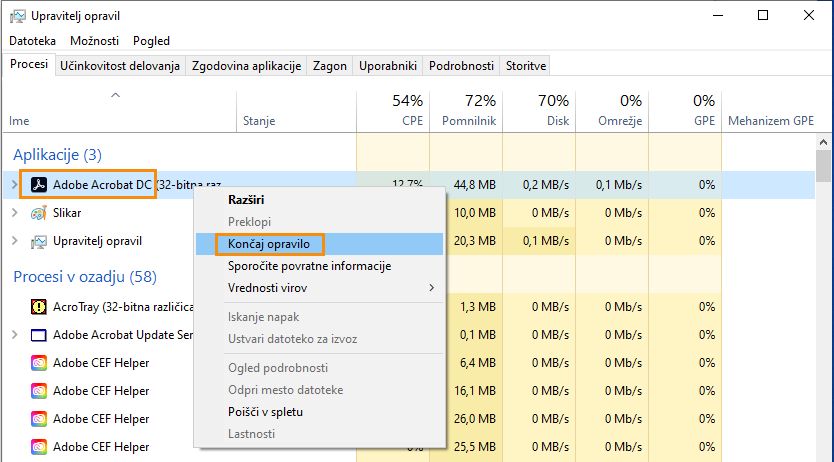Click the Adobe CEF Helper icon with 6,4 MB
This screenshot has height=462, width=834.
(38, 363)
